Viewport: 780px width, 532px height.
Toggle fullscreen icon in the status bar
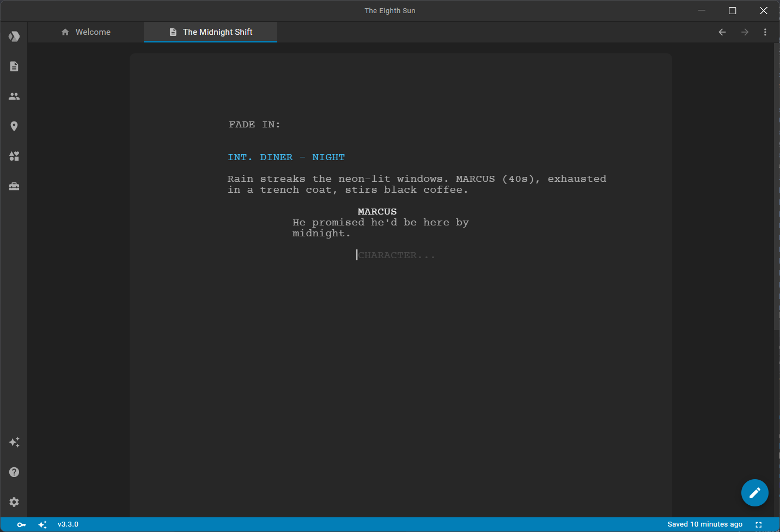[x=758, y=524]
